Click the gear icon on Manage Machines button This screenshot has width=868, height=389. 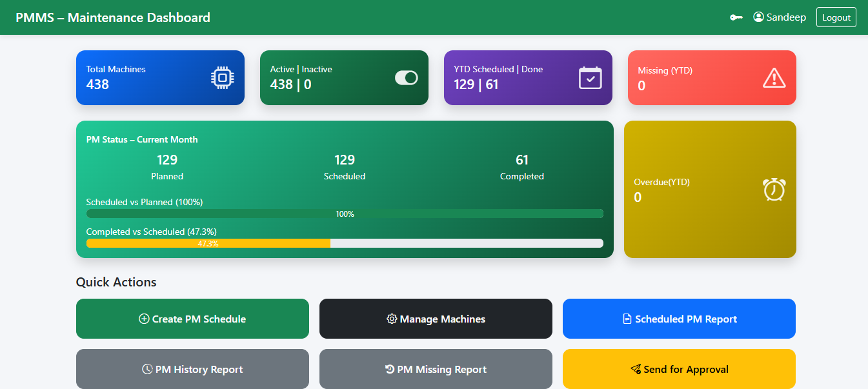[392, 318]
